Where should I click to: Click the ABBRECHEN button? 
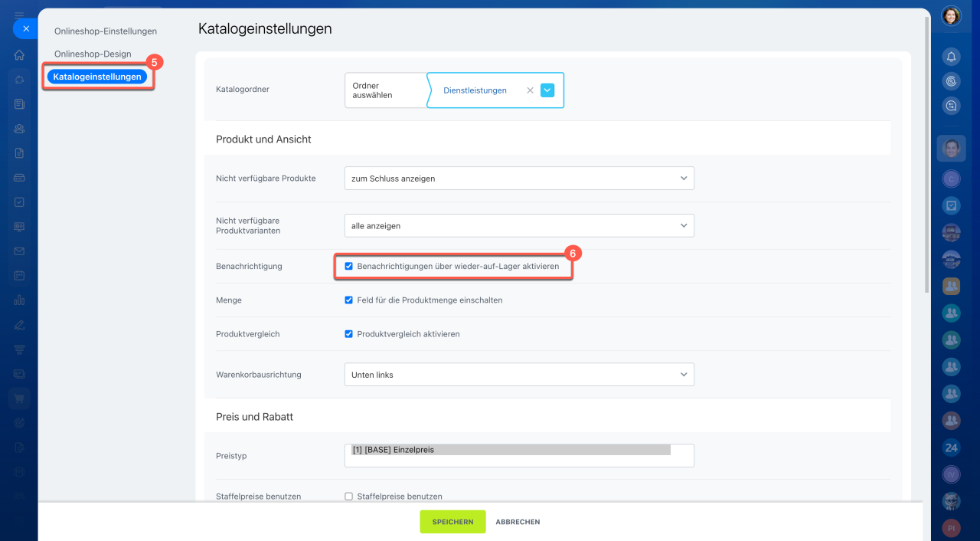point(518,522)
